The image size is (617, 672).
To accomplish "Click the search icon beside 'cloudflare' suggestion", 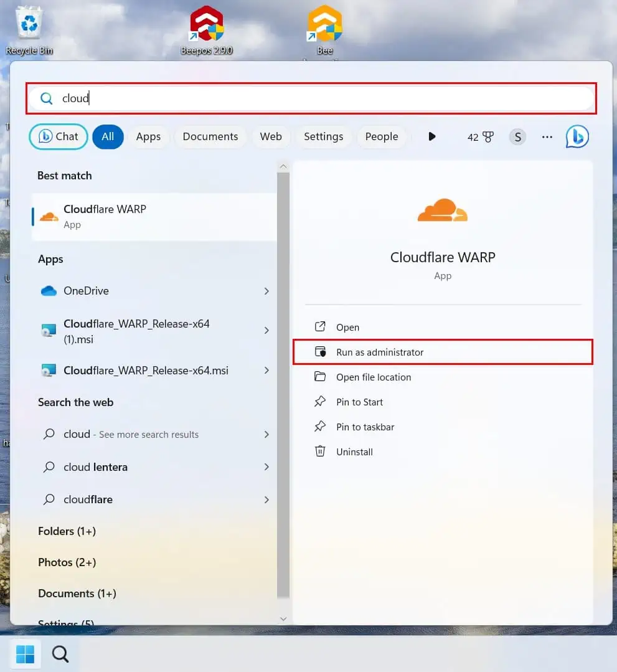I will 49,499.
